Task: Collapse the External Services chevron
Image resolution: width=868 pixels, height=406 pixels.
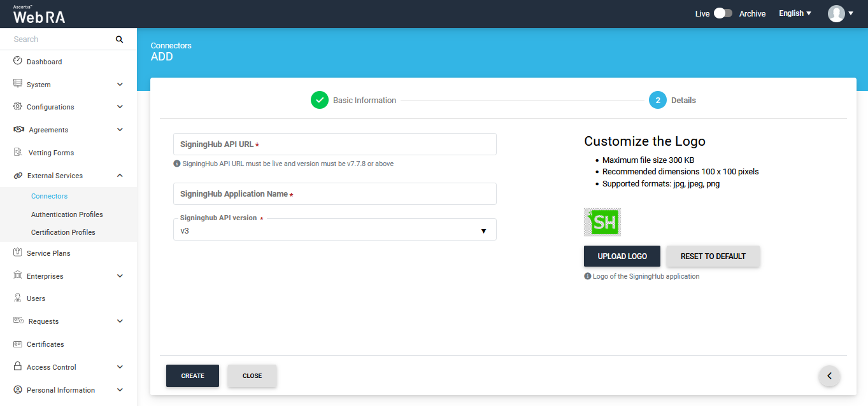Action: (x=120, y=176)
